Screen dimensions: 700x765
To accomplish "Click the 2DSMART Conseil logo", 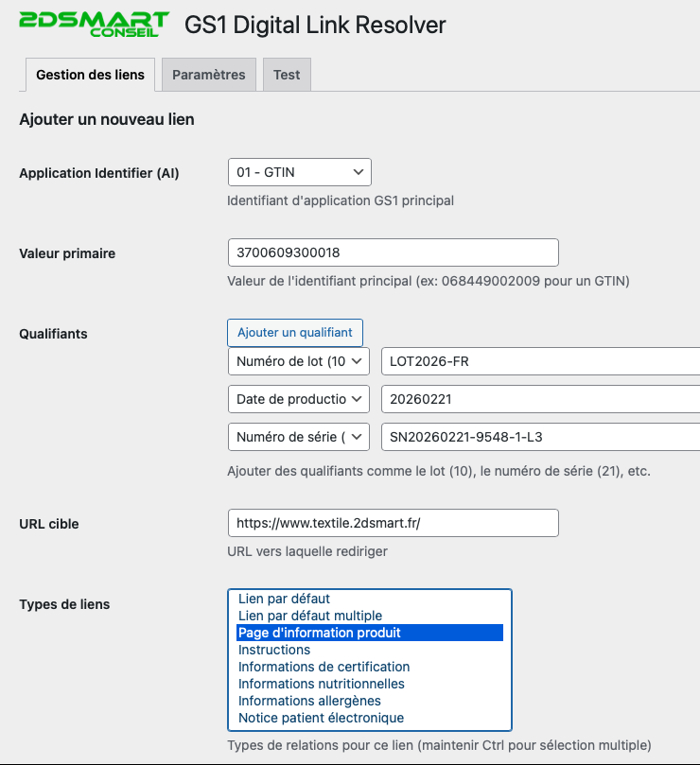I will coord(94,24).
